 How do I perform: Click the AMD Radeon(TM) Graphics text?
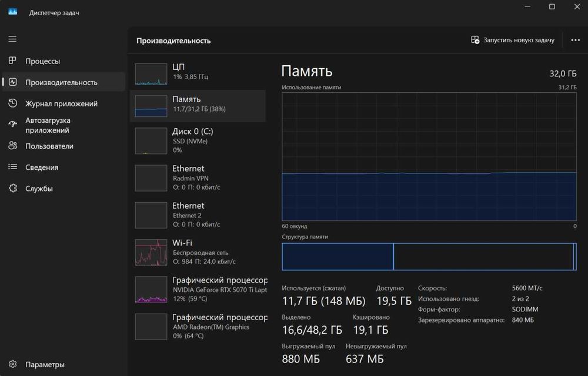[211, 327]
